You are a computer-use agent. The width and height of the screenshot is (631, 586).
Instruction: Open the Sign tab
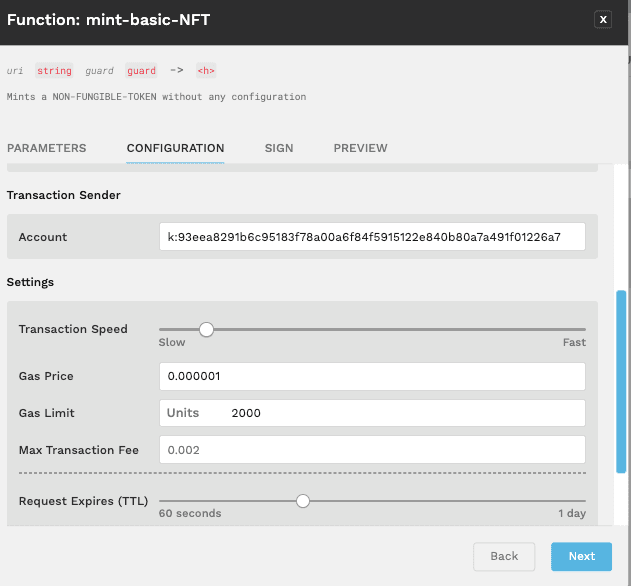[x=279, y=148]
